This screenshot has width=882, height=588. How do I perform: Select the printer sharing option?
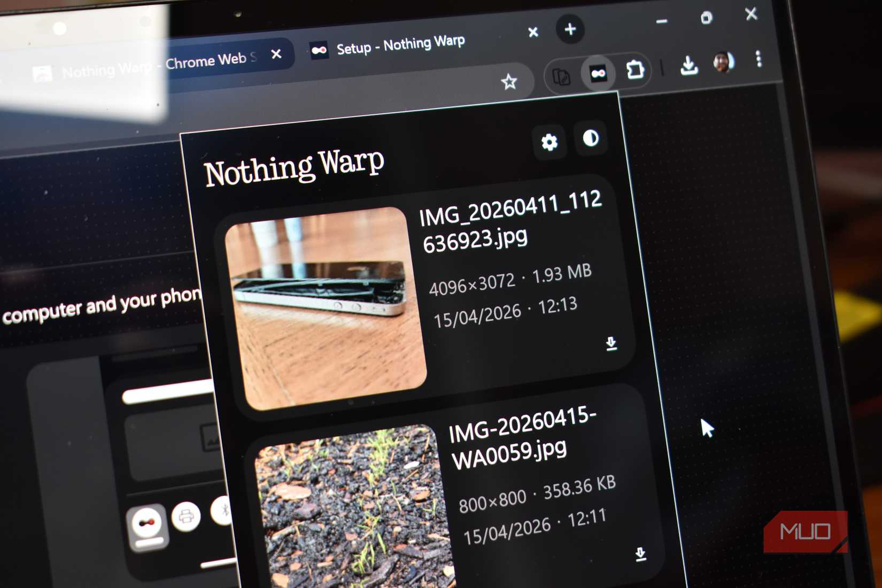[187, 515]
